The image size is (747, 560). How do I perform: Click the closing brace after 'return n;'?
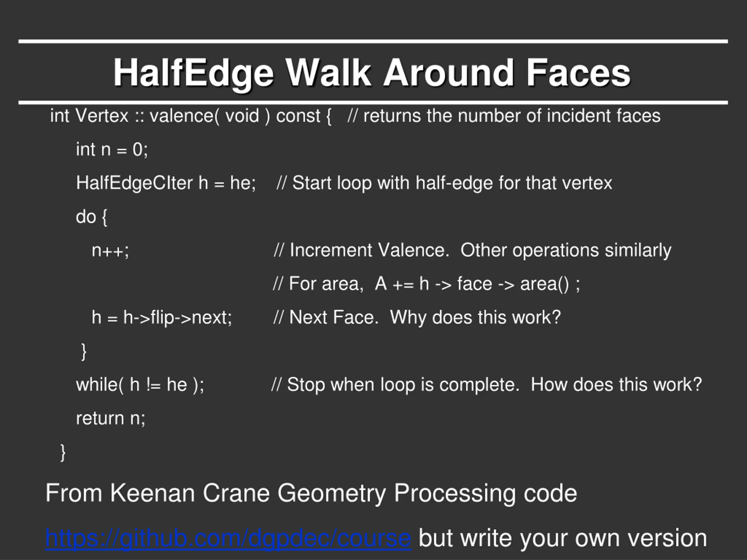pos(63,452)
